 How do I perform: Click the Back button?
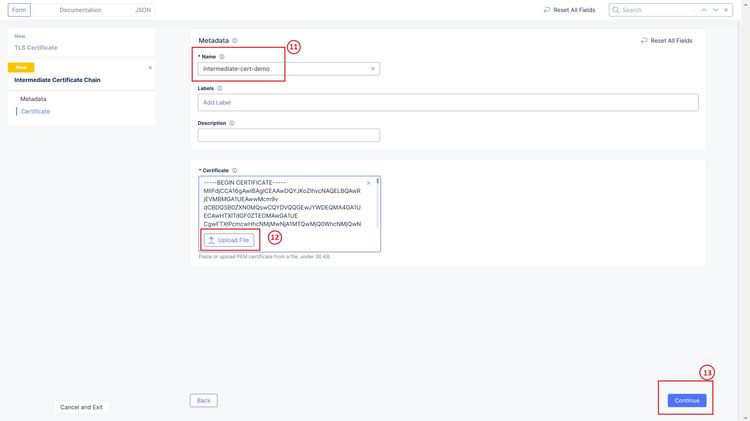204,400
